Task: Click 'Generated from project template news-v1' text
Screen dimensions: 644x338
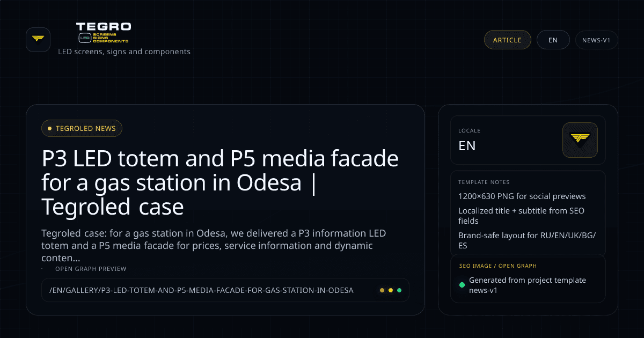Action: pos(528,285)
